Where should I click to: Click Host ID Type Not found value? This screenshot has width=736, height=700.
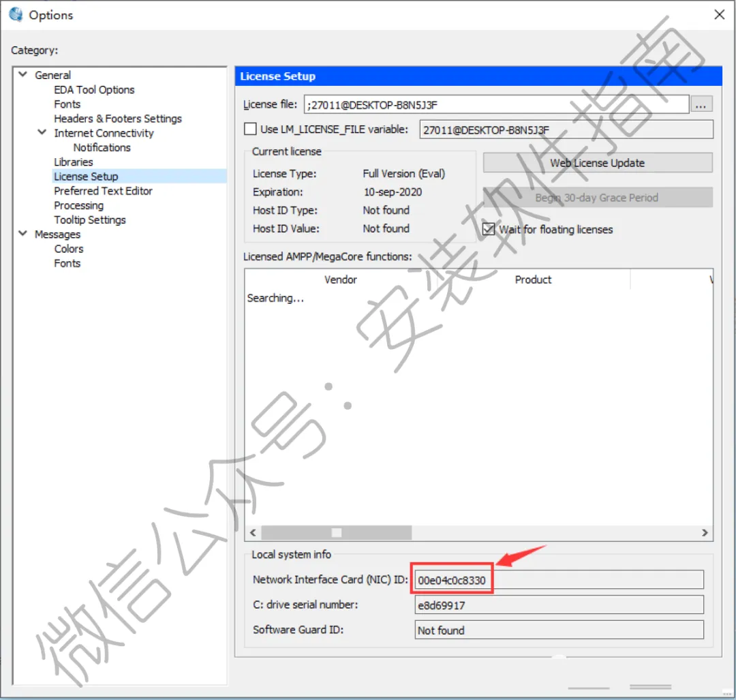(386, 211)
